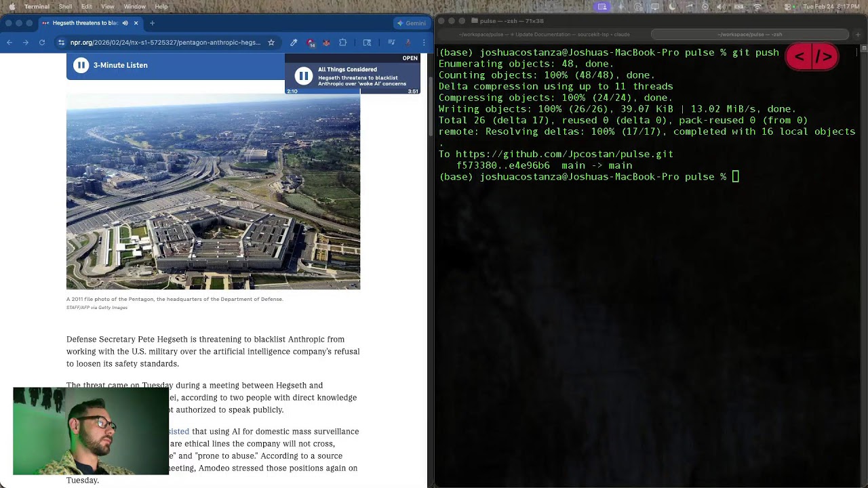Open the extension with badge 14

coord(311,43)
